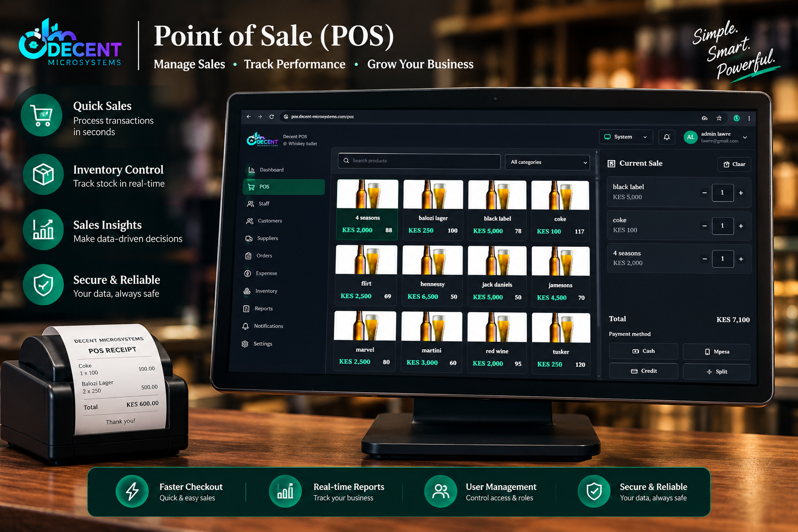The height and width of the screenshot is (532, 798).
Task: Choose Credit payment method
Action: tap(643, 371)
